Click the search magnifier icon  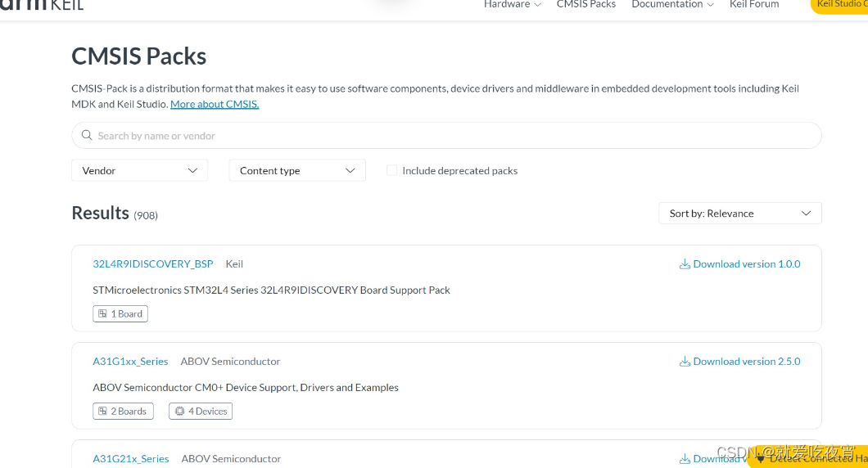[86, 136]
